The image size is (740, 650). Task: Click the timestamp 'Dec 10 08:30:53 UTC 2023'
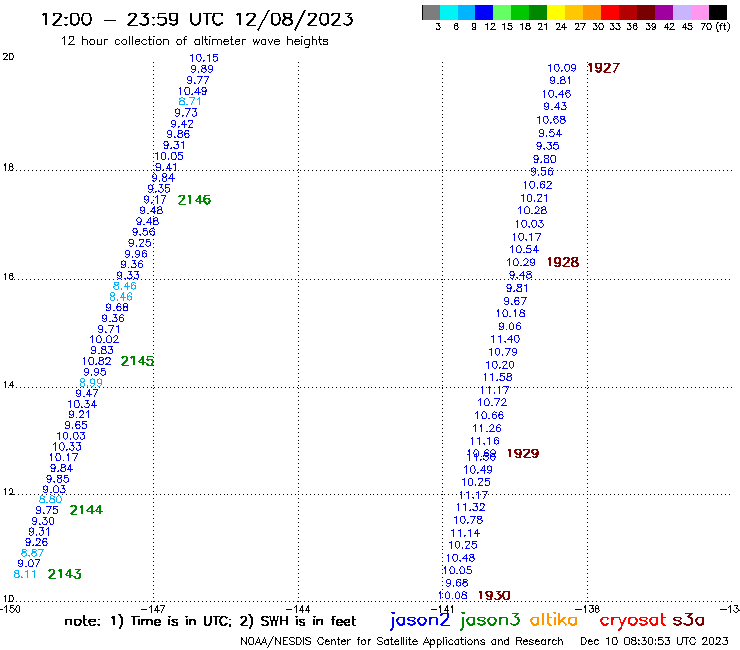coord(654,641)
